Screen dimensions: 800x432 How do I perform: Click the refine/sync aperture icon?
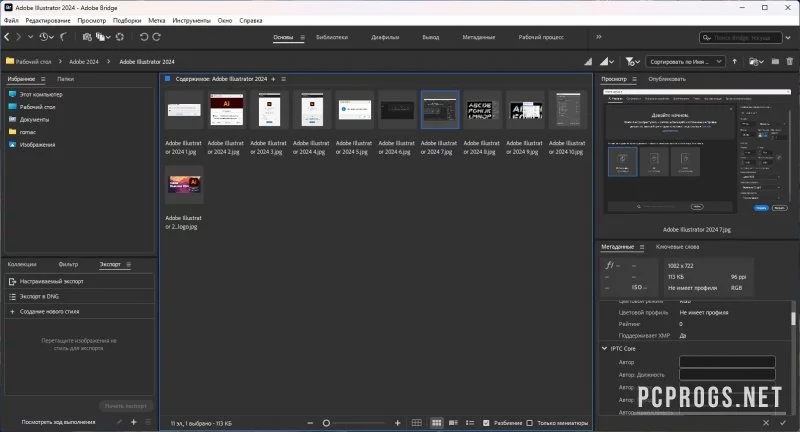[120, 37]
